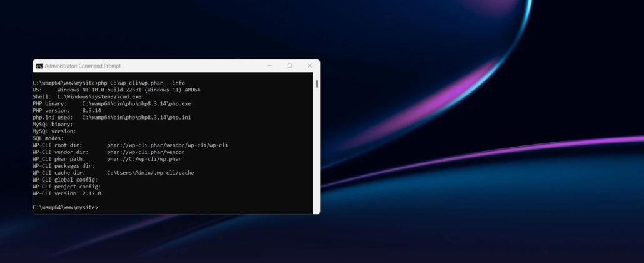The height and width of the screenshot is (263, 644).
Task: Click the php.exe path on PHP binary line
Action: [136, 103]
